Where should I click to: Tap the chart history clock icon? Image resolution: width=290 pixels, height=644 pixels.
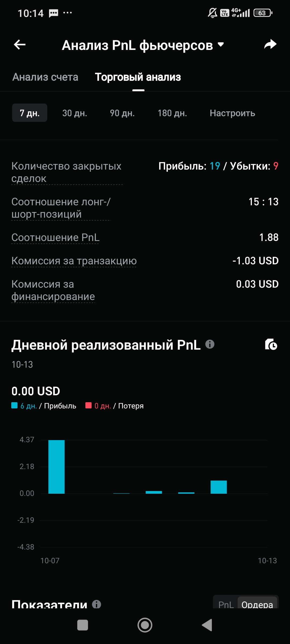tap(271, 345)
